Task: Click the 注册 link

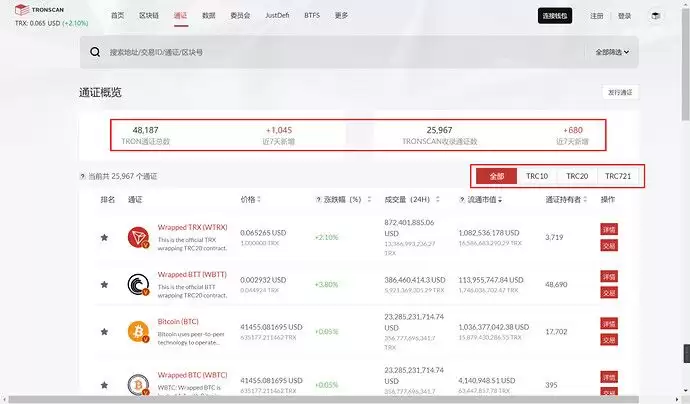Action: pos(597,16)
